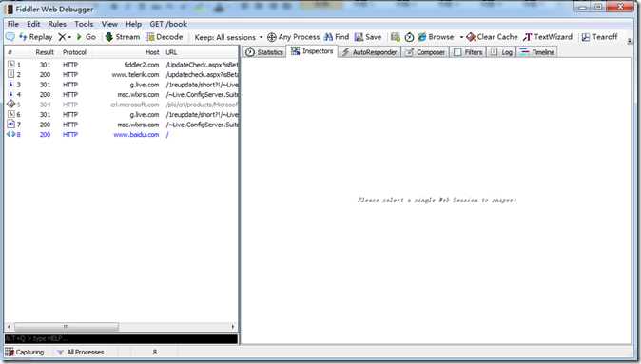Click the toolbar overflow arrow

[630, 41]
